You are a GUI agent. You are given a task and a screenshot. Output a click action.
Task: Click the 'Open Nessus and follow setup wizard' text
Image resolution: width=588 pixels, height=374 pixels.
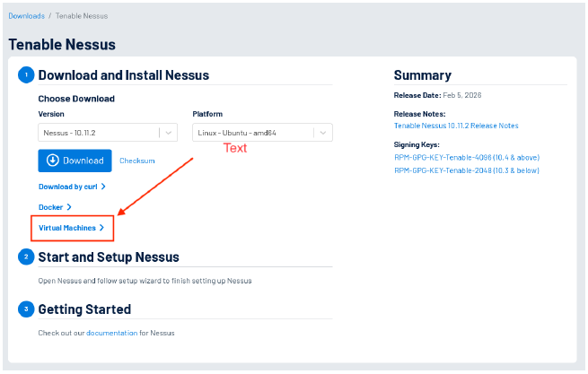pyautogui.click(x=145, y=281)
